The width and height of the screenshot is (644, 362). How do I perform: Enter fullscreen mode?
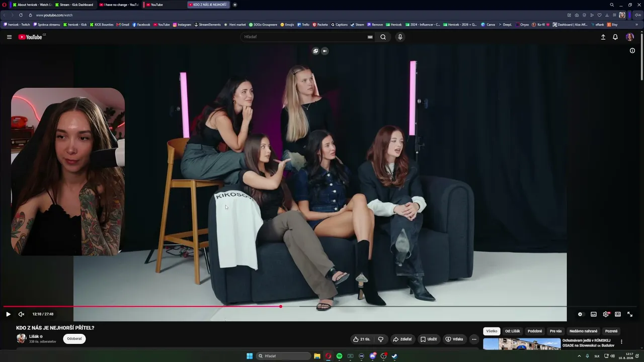pos(630,314)
